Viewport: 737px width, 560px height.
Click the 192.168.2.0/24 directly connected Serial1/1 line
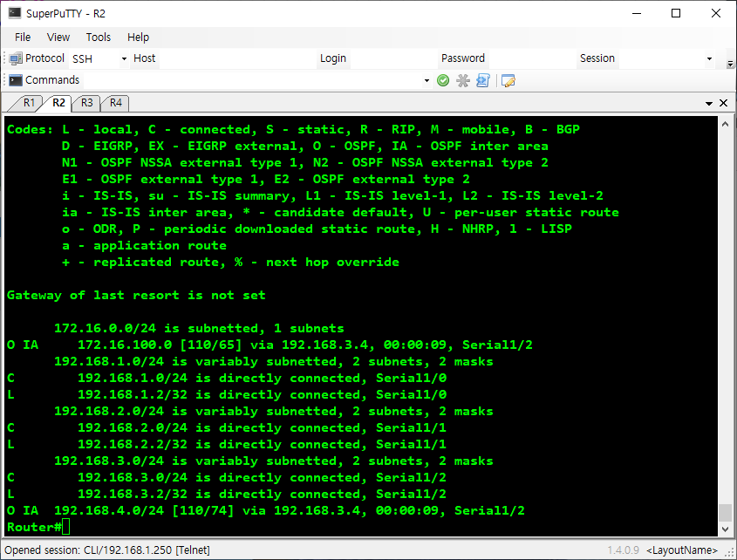click(227, 428)
